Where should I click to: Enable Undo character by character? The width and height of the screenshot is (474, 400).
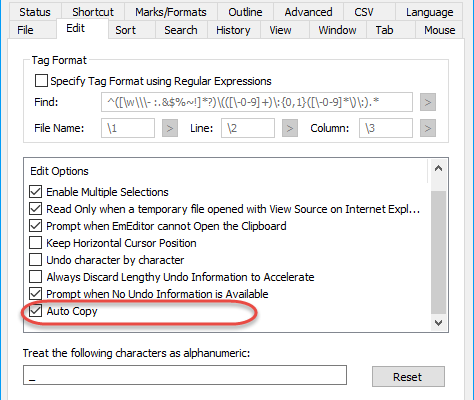(x=36, y=260)
